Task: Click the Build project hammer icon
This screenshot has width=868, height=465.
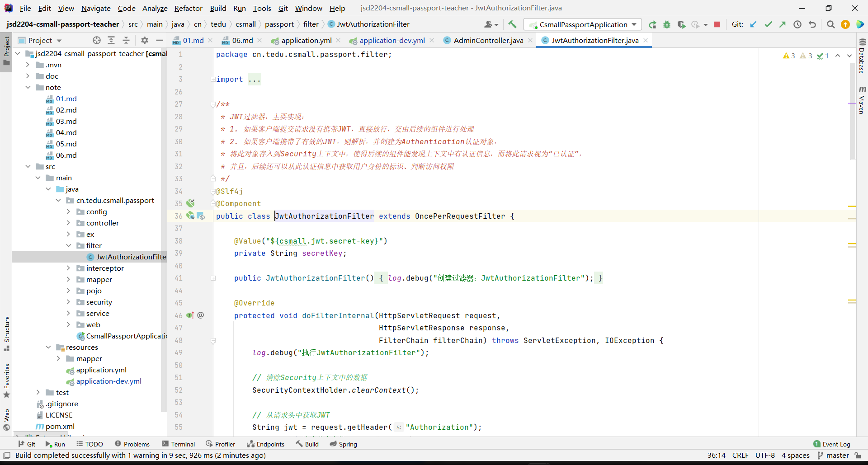Action: (512, 24)
